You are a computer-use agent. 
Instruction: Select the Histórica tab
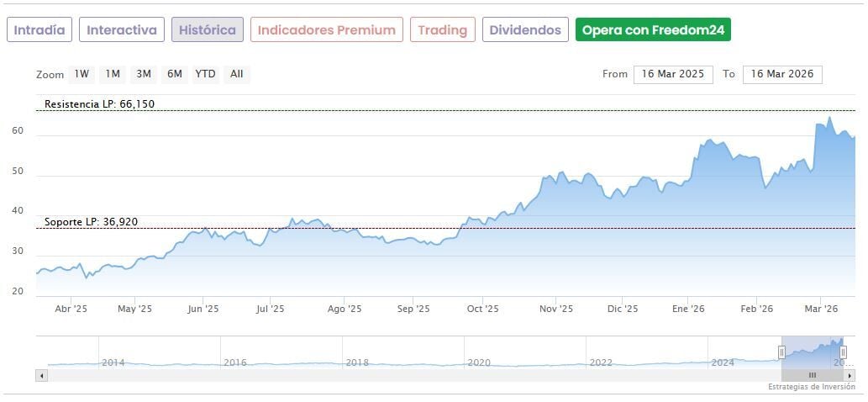208,30
